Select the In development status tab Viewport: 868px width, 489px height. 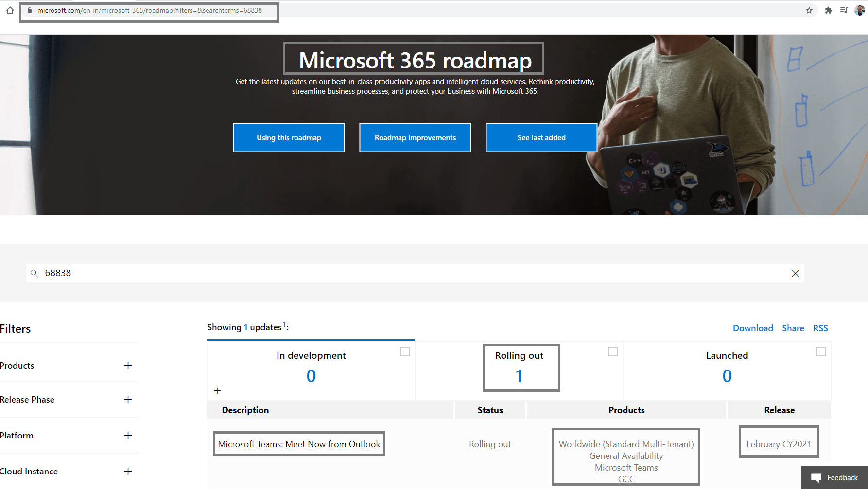click(x=311, y=370)
